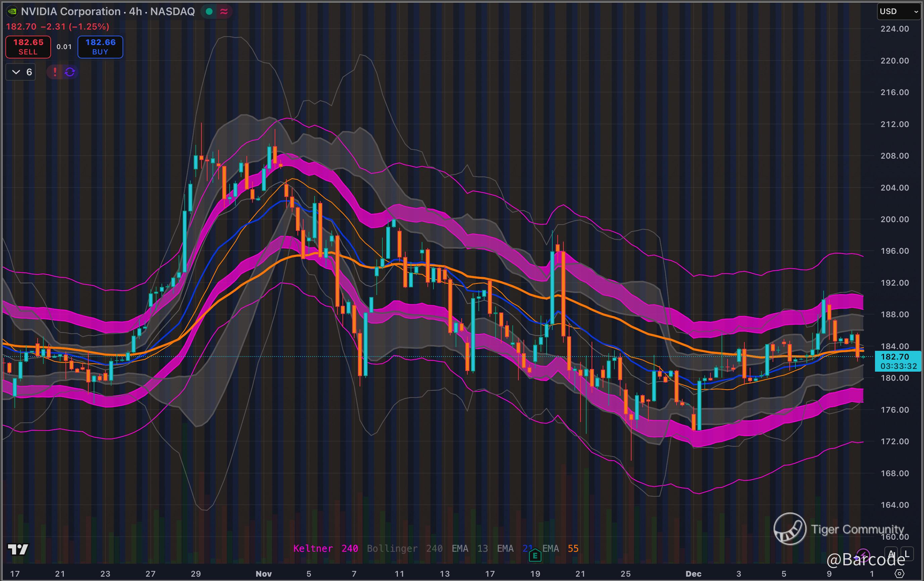
Task: Click the green earnings E marker
Action: click(x=535, y=555)
